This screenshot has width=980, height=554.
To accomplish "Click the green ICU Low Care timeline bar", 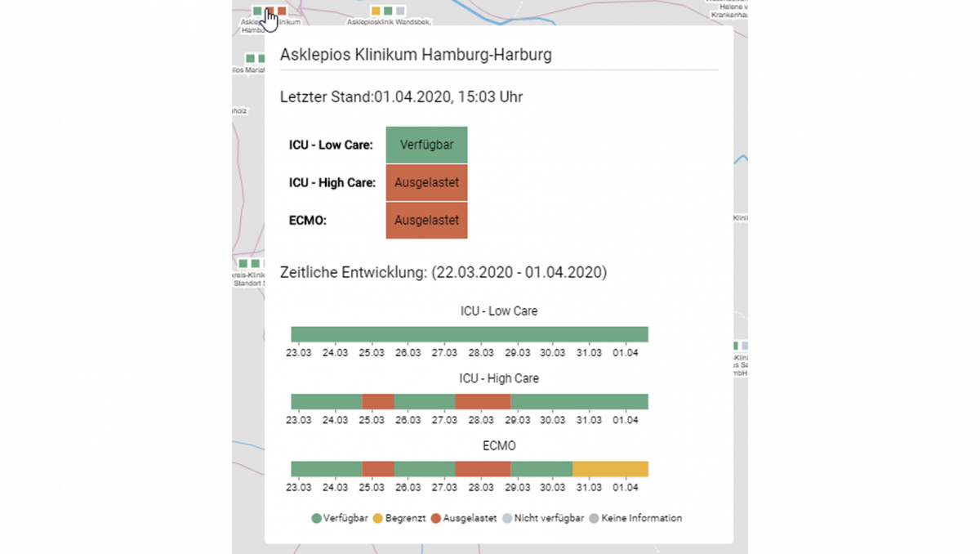I will pyautogui.click(x=470, y=334).
